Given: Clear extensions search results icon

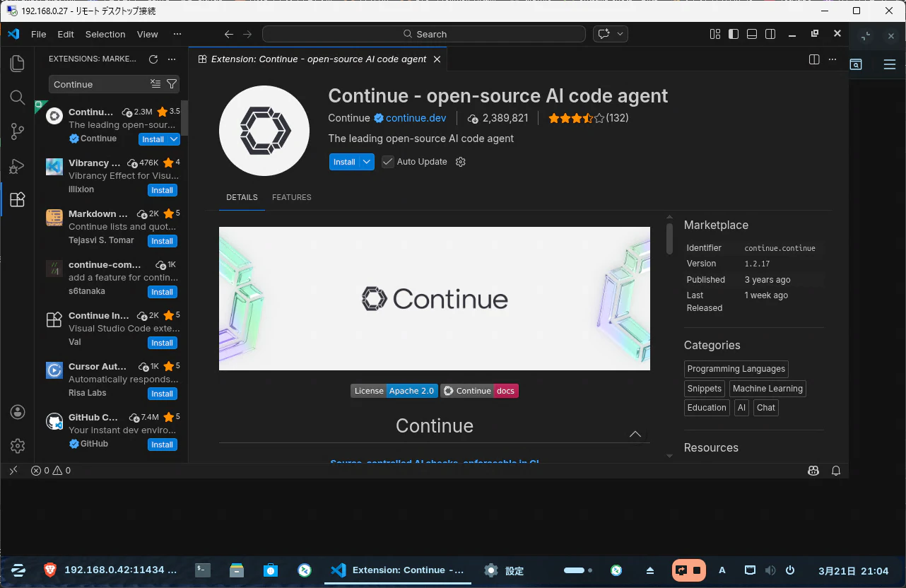Looking at the screenshot, I should pos(155,84).
